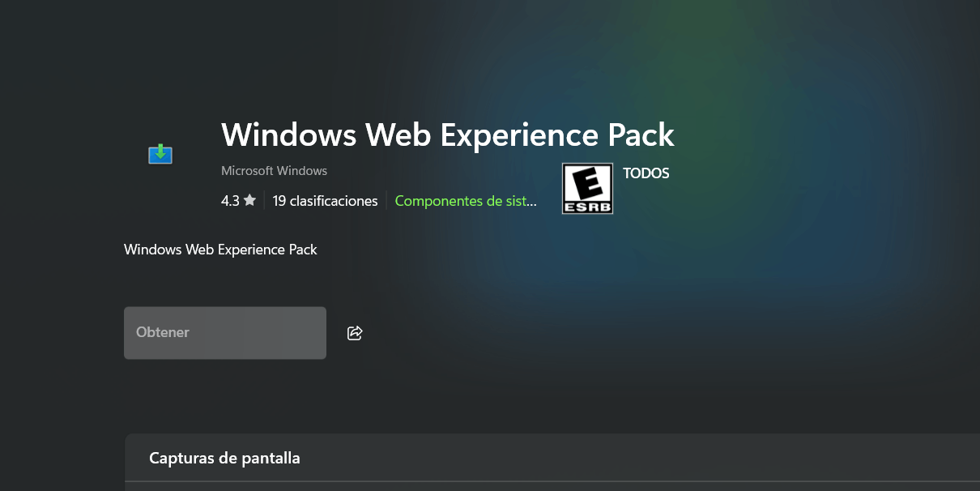Click the share icon next to Obtener
980x491 pixels.
click(355, 333)
